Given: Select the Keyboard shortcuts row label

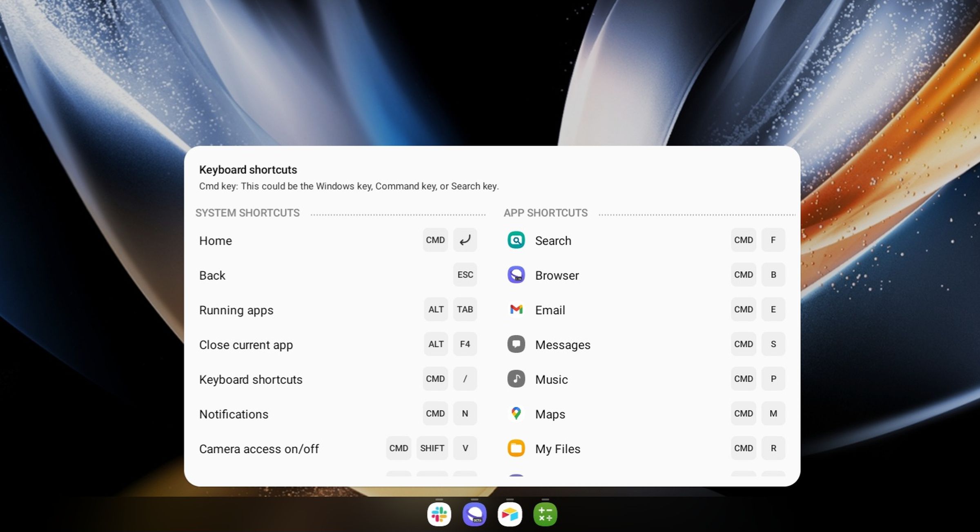Looking at the screenshot, I should pos(251,379).
